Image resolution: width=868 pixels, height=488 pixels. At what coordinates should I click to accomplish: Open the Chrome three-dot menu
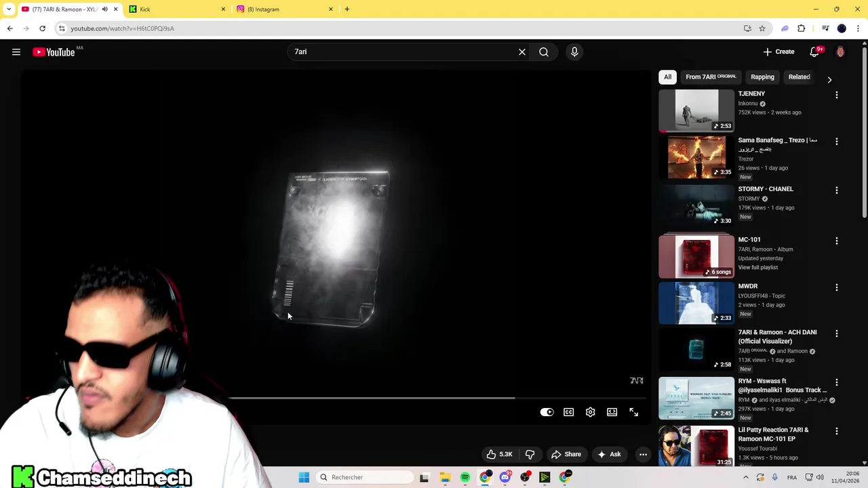(x=858, y=28)
